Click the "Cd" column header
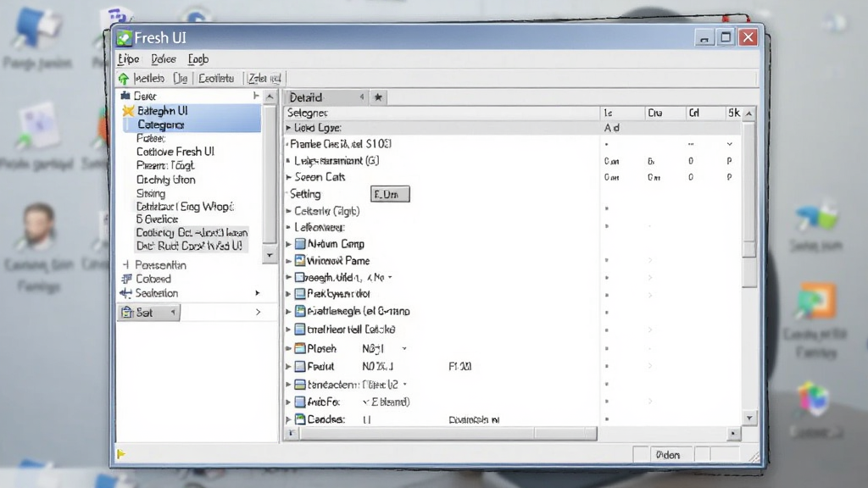The width and height of the screenshot is (868, 488). (x=705, y=113)
